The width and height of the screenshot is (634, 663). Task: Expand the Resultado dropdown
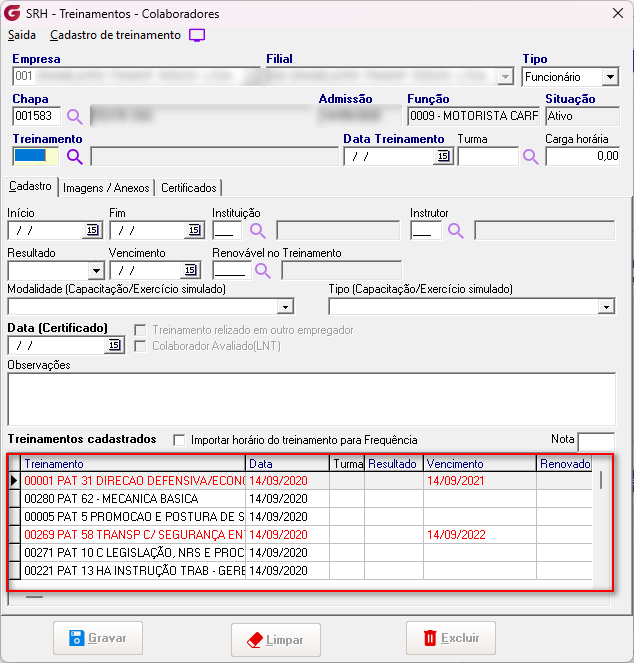[96, 271]
